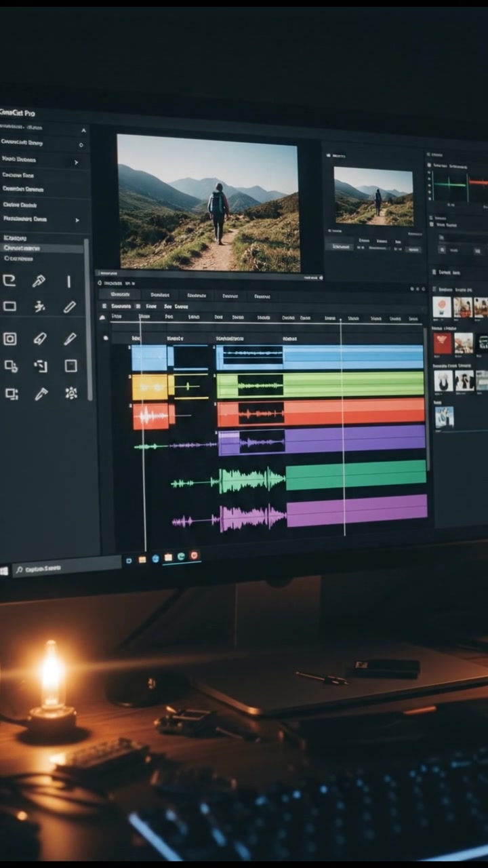Select the small yellow clip on the second track
The width and height of the screenshot is (488, 868).
tap(150, 387)
